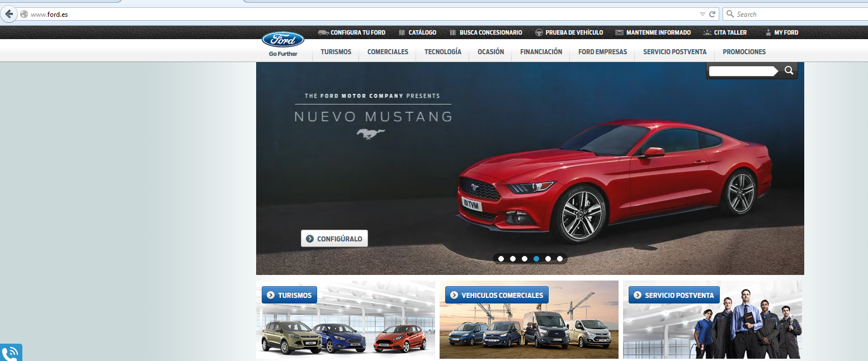This screenshot has width=868, height=361.
Task: Open the address bar history dropdown arrow
Action: (702, 14)
